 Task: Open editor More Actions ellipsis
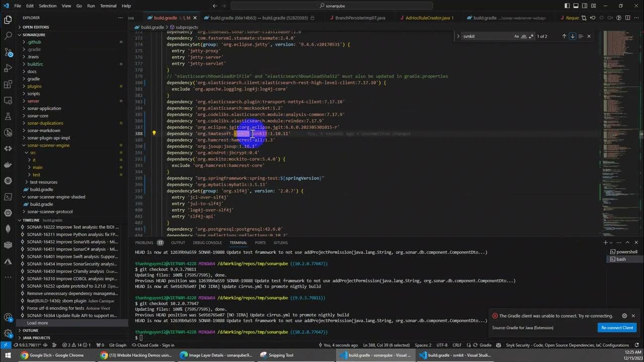coord(636,18)
